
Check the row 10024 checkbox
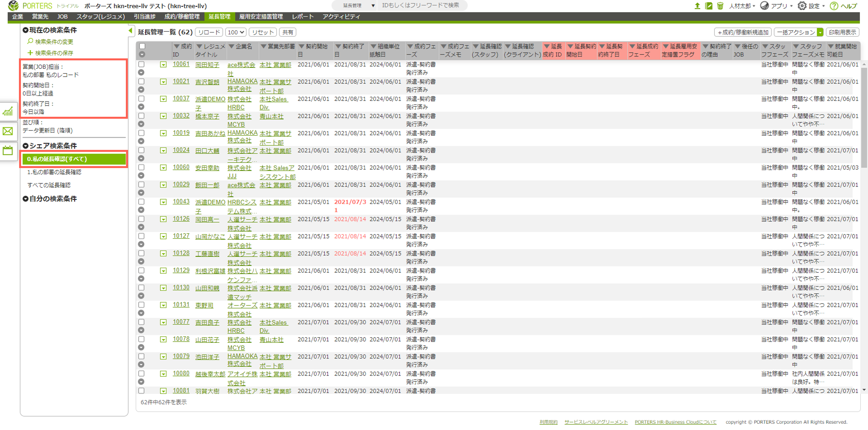tap(141, 150)
